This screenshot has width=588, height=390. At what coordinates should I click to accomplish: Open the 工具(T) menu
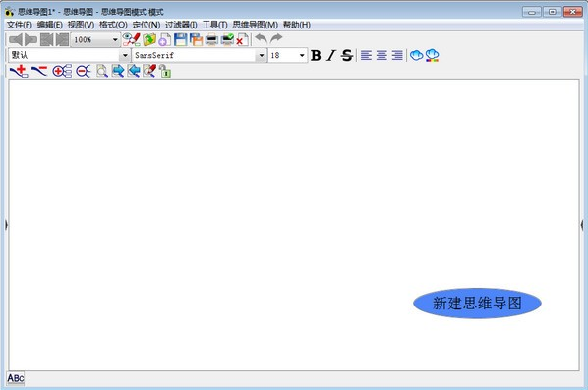click(215, 25)
